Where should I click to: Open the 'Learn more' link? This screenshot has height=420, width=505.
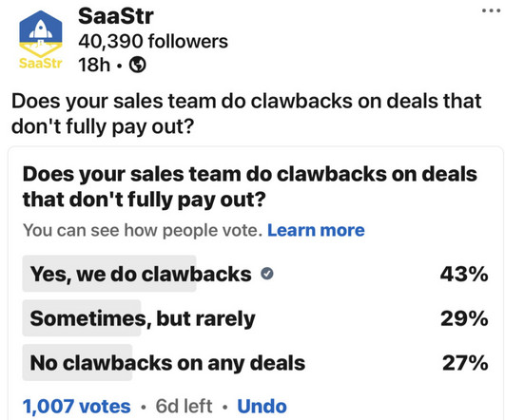coord(316,230)
